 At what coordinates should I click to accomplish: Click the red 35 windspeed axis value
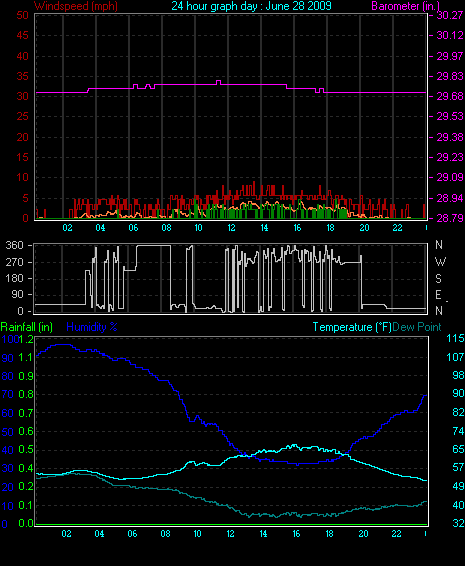point(22,76)
